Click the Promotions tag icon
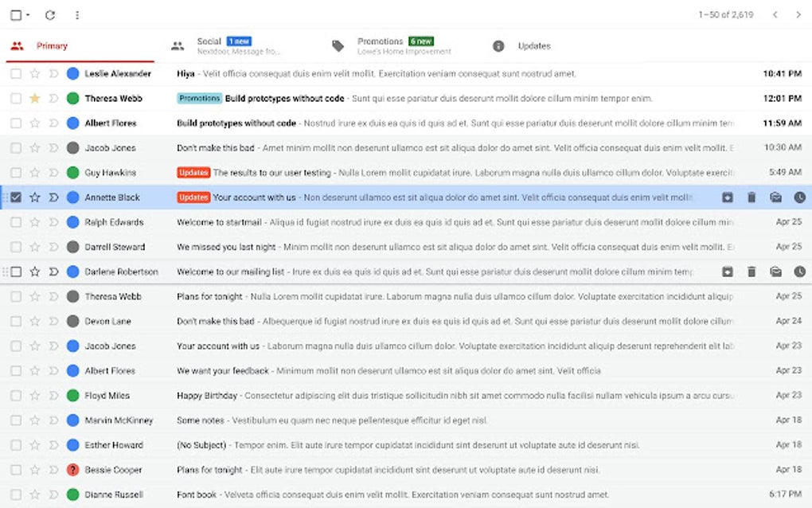This screenshot has height=508, width=812. (337, 45)
